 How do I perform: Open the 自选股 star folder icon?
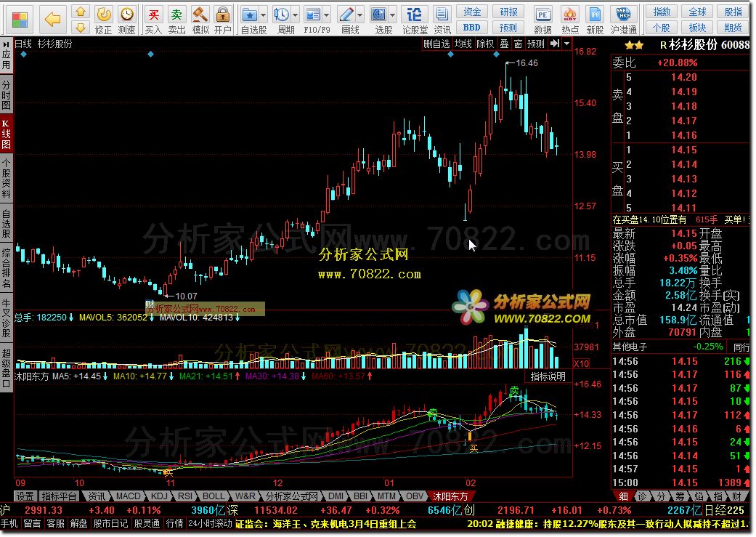tap(250, 15)
